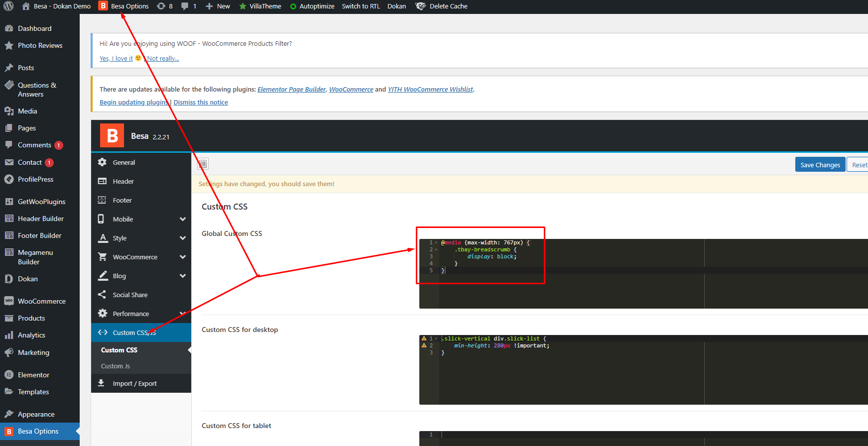Open the Social Share options tab

click(x=141, y=295)
